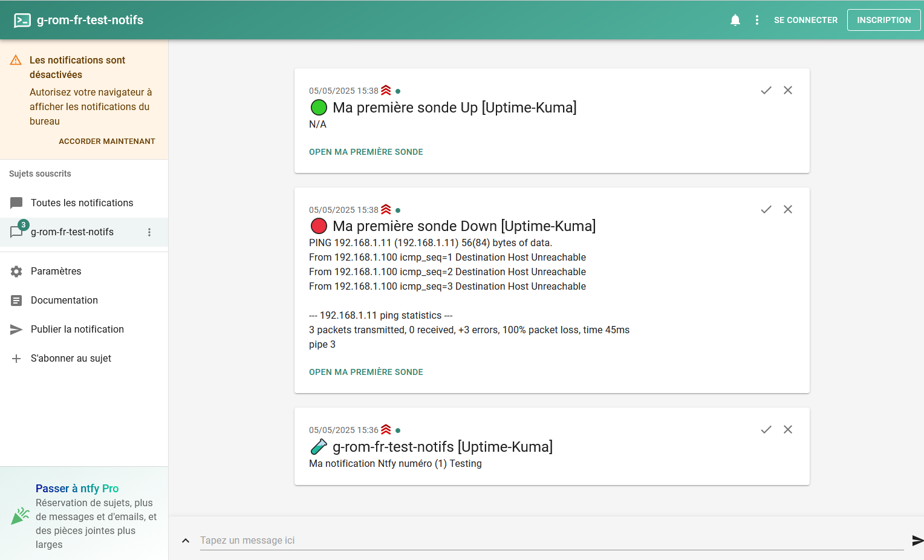Click the gear icon beside Paramètres

[x=16, y=272]
